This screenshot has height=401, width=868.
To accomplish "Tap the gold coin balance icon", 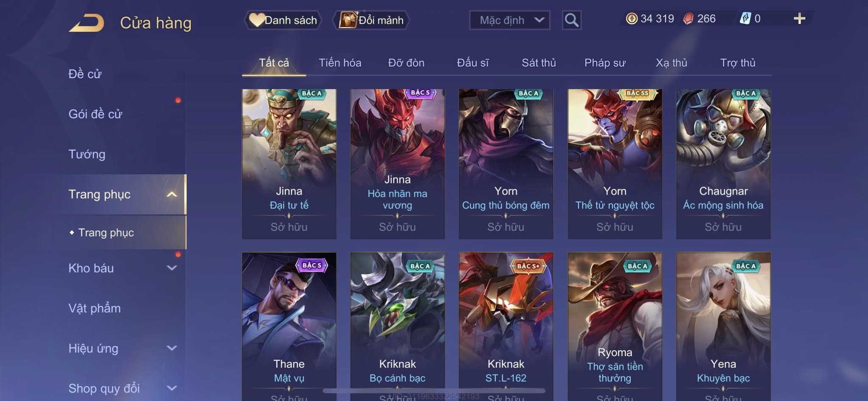I will (x=632, y=19).
